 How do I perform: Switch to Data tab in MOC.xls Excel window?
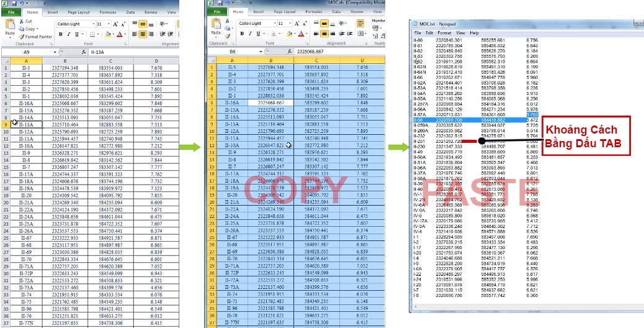(336, 12)
